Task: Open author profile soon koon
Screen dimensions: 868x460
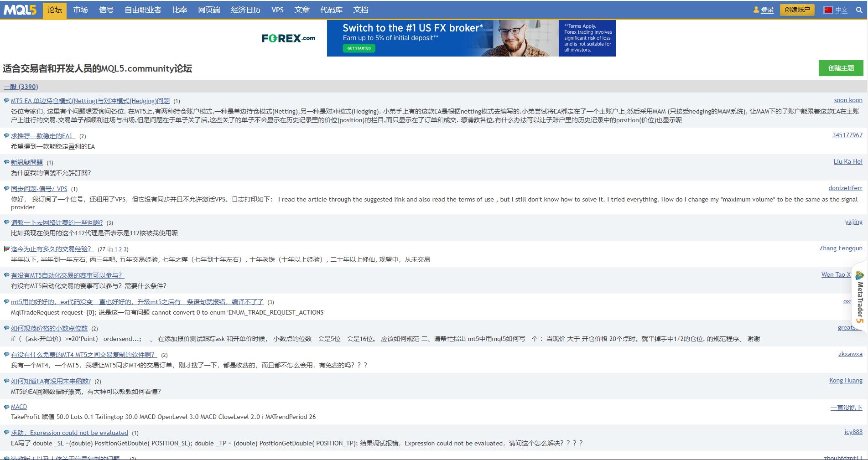Action: coord(848,100)
